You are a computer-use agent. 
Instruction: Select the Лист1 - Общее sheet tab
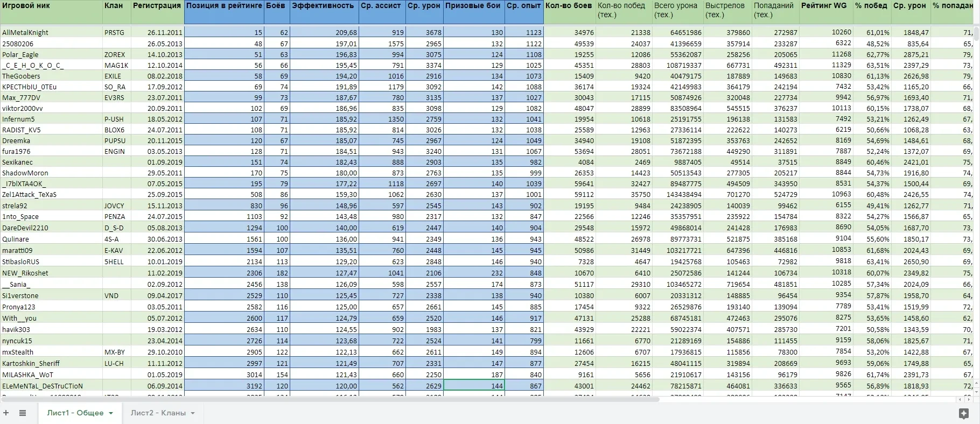[75, 413]
